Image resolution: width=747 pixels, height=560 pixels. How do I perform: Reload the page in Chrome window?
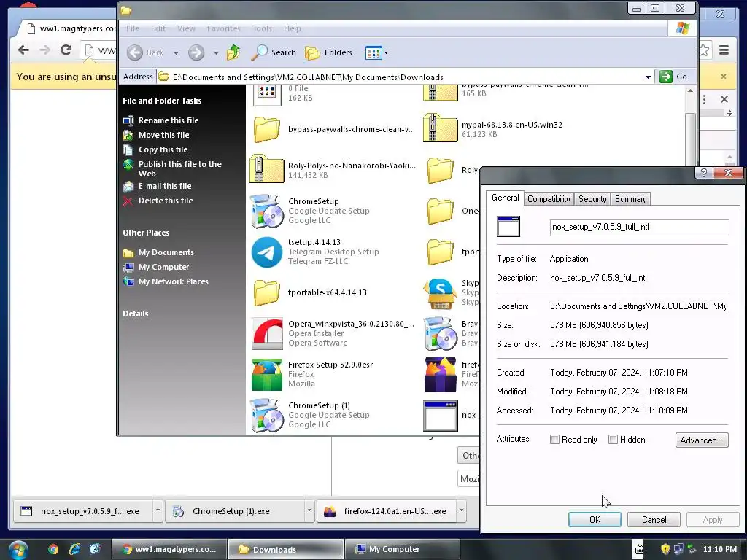point(66,50)
